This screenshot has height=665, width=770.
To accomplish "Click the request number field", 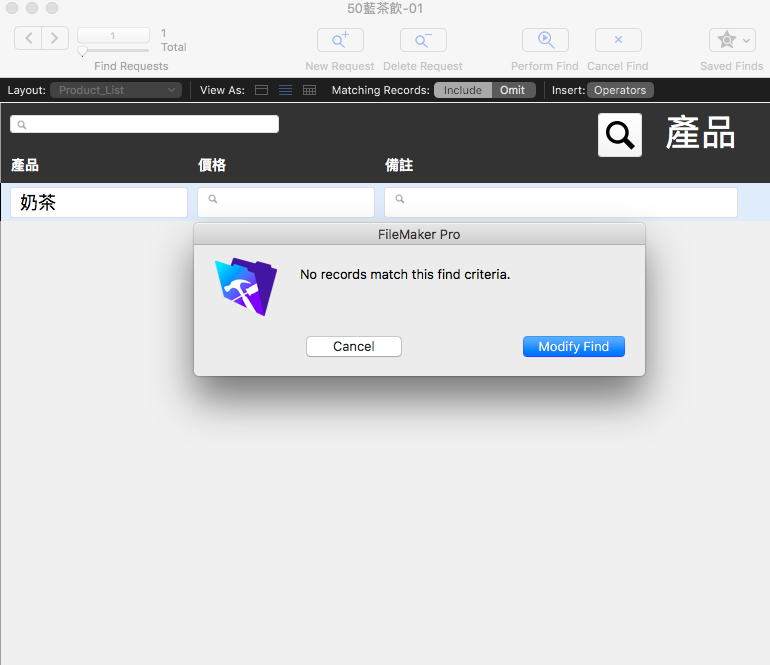I will [113, 35].
